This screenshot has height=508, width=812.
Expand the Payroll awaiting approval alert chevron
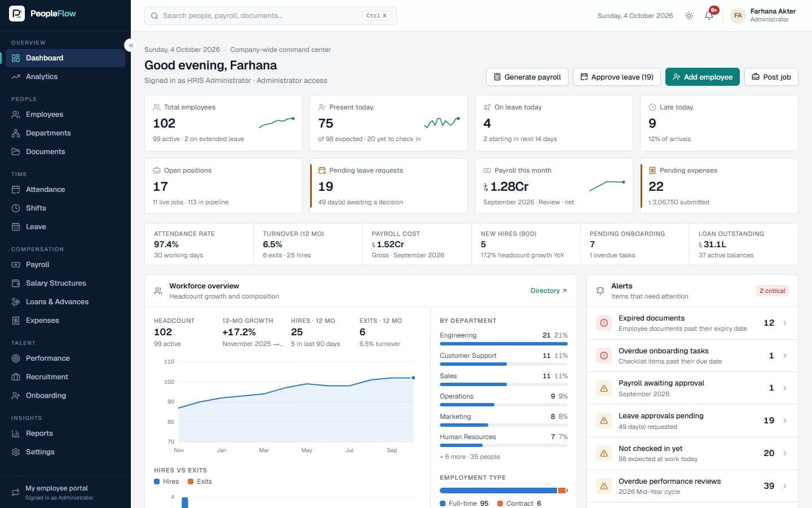(785, 388)
